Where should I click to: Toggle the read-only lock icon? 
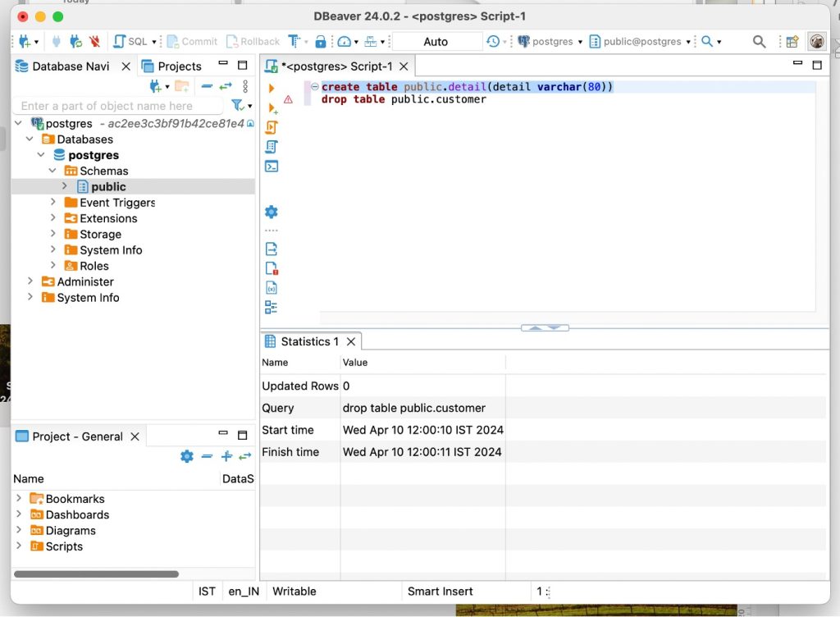321,41
